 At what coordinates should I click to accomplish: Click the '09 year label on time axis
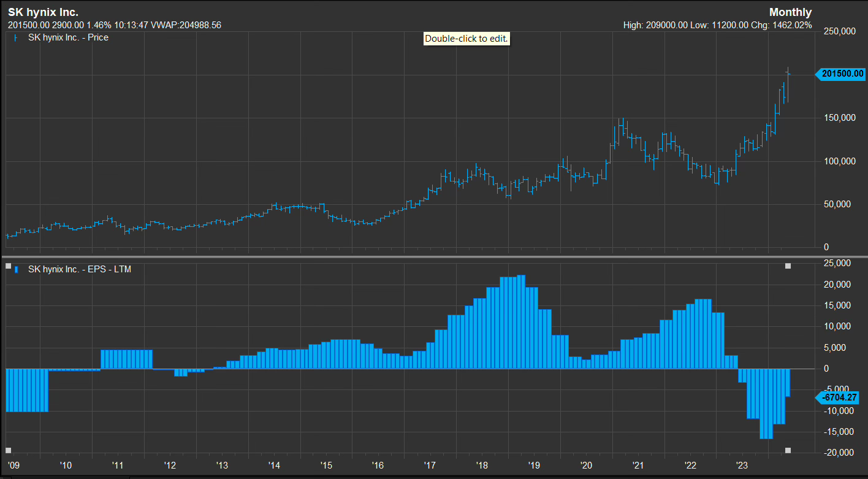(x=13, y=464)
